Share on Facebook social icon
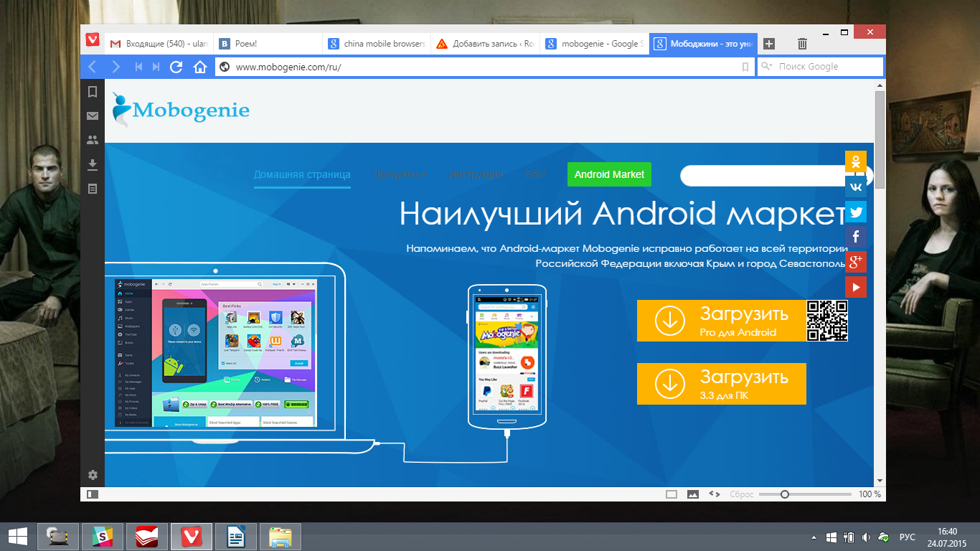This screenshot has height=551, width=980. (856, 237)
